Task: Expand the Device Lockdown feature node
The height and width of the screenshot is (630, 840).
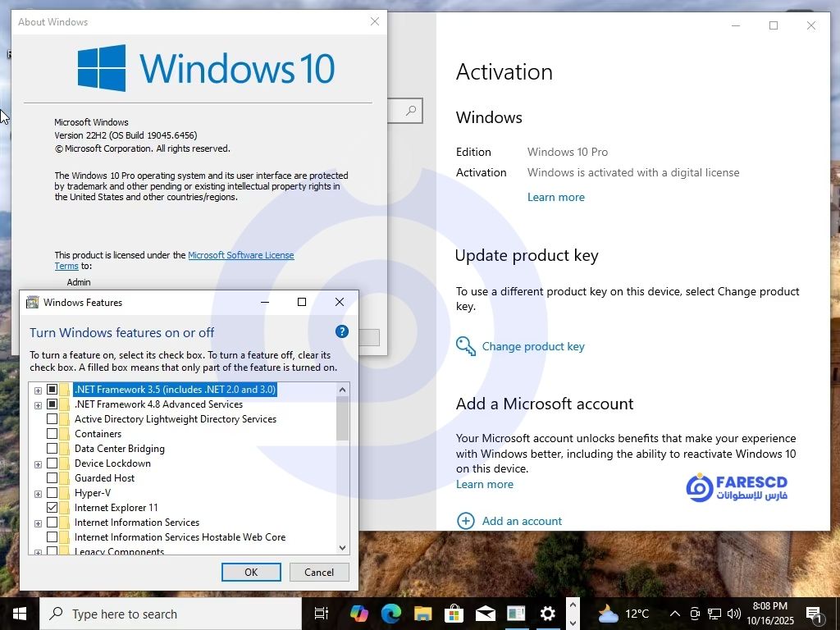Action: pos(38,464)
